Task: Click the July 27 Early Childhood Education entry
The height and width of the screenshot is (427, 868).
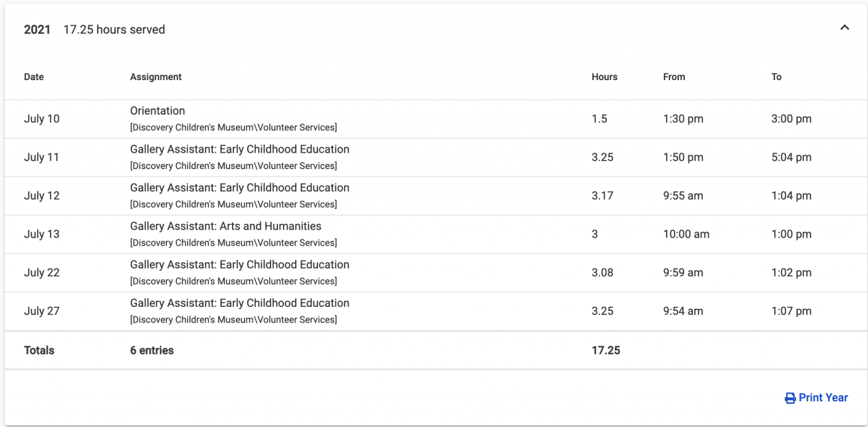Action: click(x=239, y=303)
